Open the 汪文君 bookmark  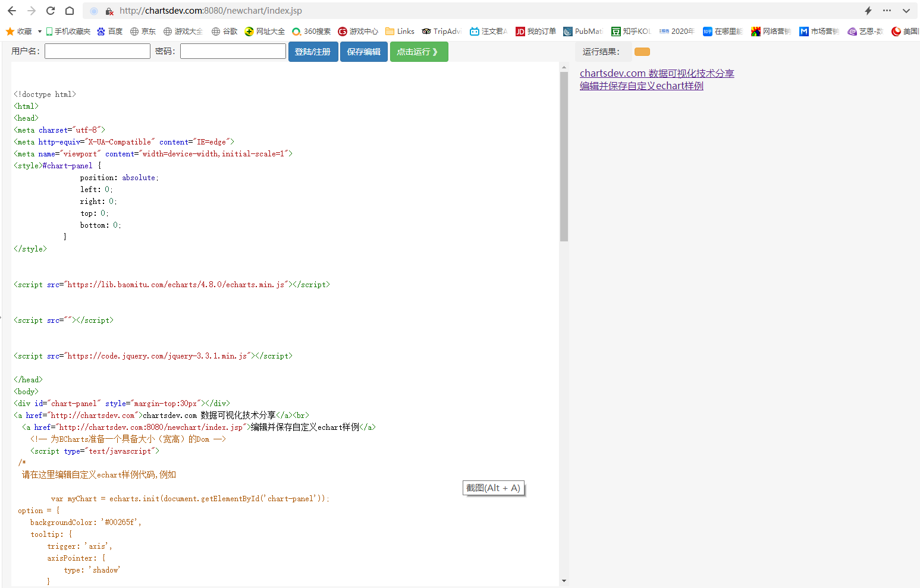(488, 31)
